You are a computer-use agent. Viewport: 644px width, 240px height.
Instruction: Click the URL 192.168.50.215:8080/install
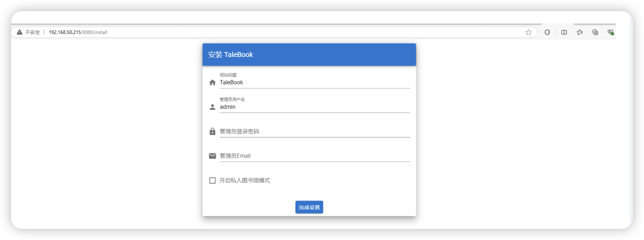coord(78,32)
